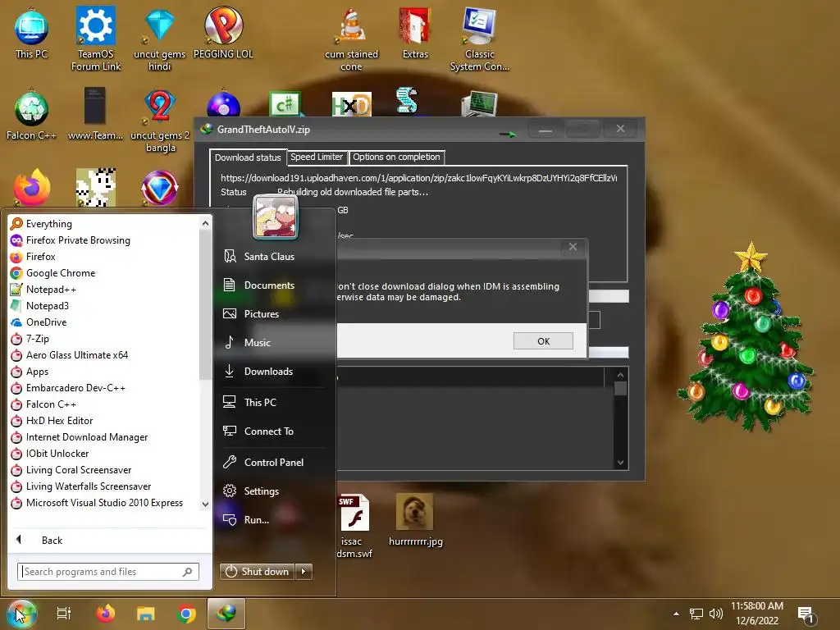Click up arrow of IDM connections list scrollbar
840x630 pixels.
click(620, 375)
